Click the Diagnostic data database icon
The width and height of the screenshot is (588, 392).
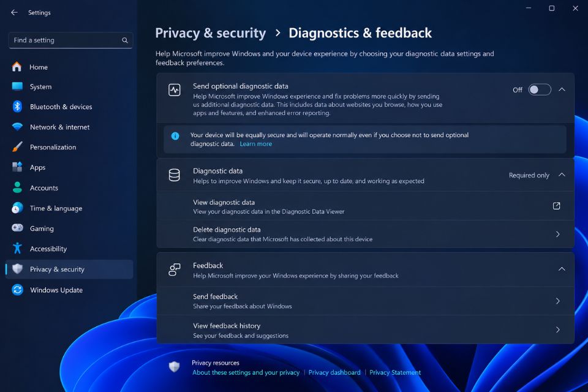click(175, 175)
